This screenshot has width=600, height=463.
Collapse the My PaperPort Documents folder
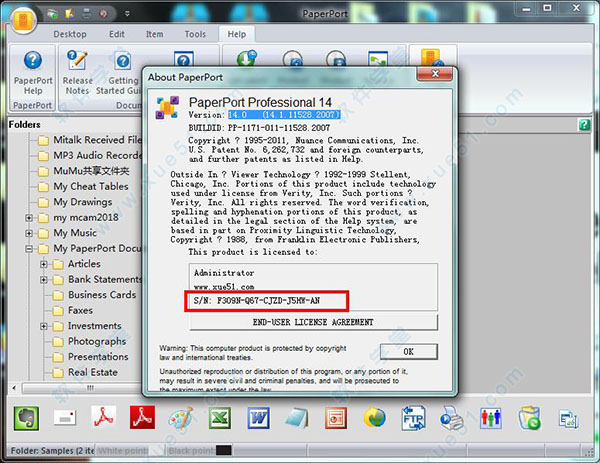pyautogui.click(x=29, y=249)
